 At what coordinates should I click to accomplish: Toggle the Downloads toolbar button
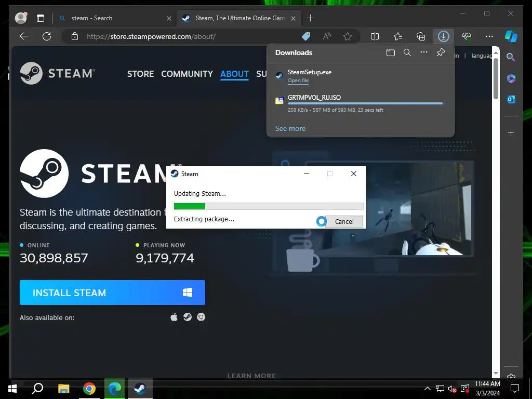(444, 36)
